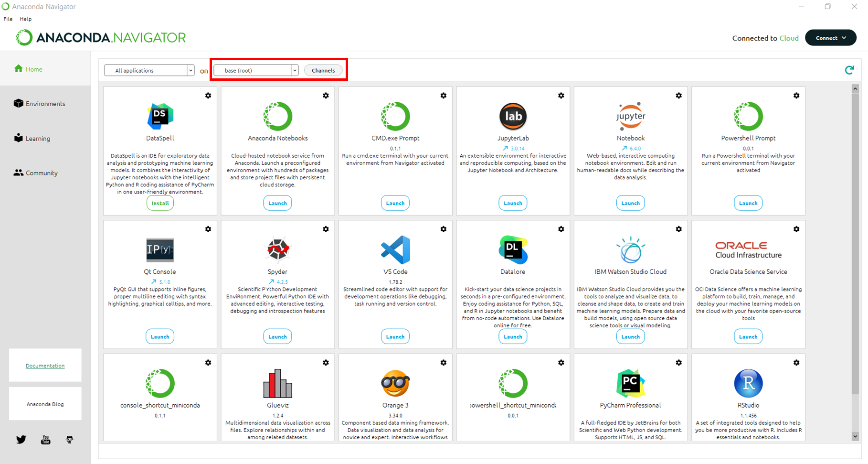Open the Help menu

tap(26, 19)
